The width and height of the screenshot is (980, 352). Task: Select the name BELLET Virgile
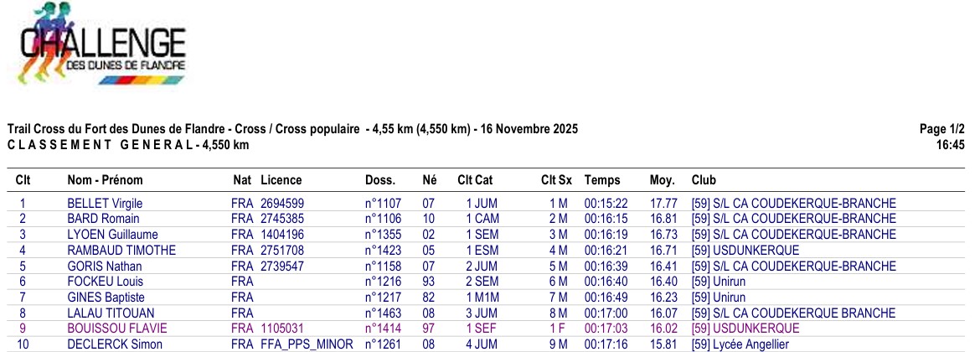point(105,203)
